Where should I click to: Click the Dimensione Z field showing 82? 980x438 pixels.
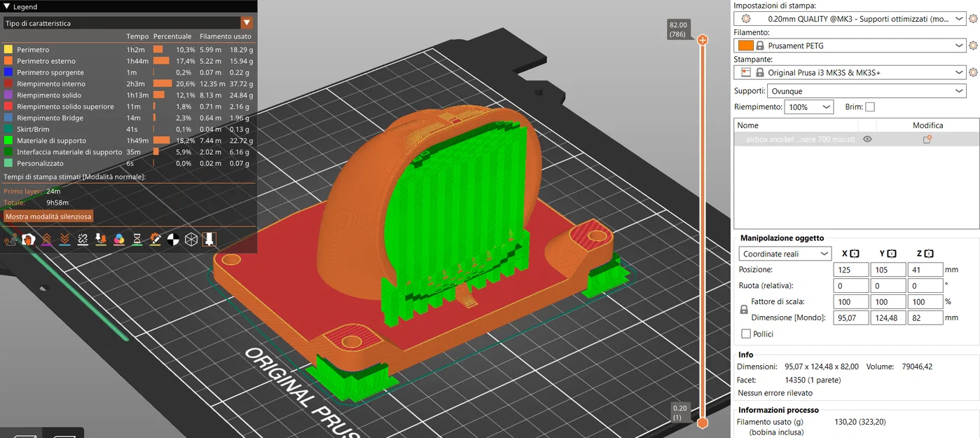pos(925,317)
